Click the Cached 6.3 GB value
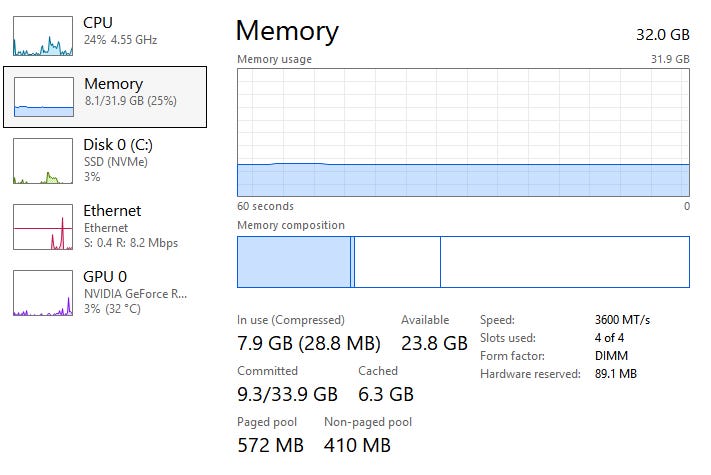The height and width of the screenshot is (475, 711). pos(385,394)
